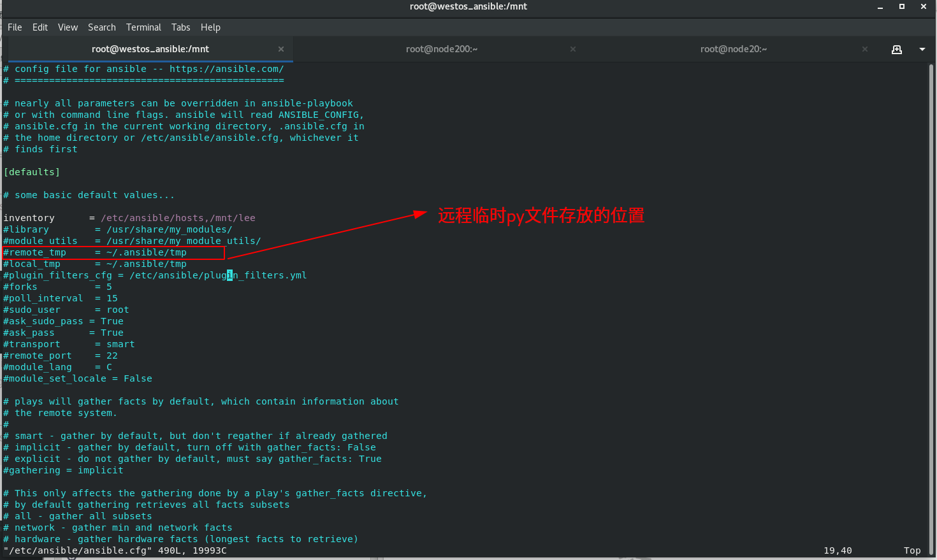
Task: Click the window title root@westos_ansible:/mnt
Action: tap(468, 6)
